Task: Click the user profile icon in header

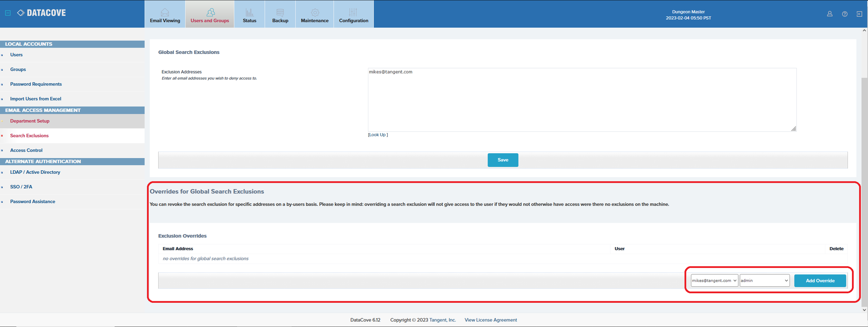Action: 829,14
